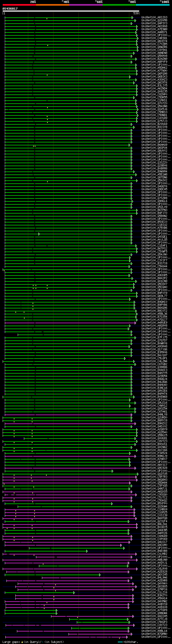Open hit UniRef100_A8I2G3
Viewport: 172px width, 644px height.
pyautogui.click(x=154, y=18)
